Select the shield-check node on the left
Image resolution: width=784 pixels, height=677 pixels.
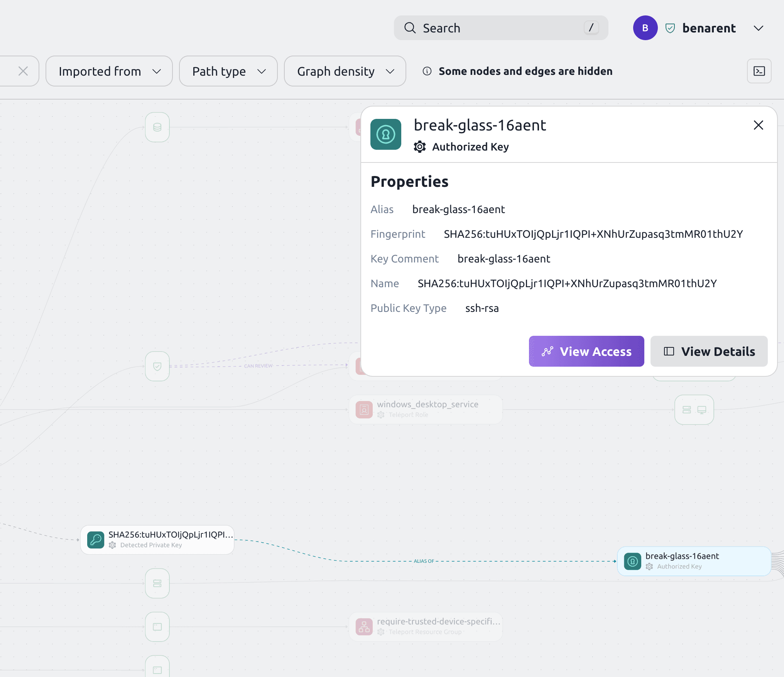coord(157,366)
